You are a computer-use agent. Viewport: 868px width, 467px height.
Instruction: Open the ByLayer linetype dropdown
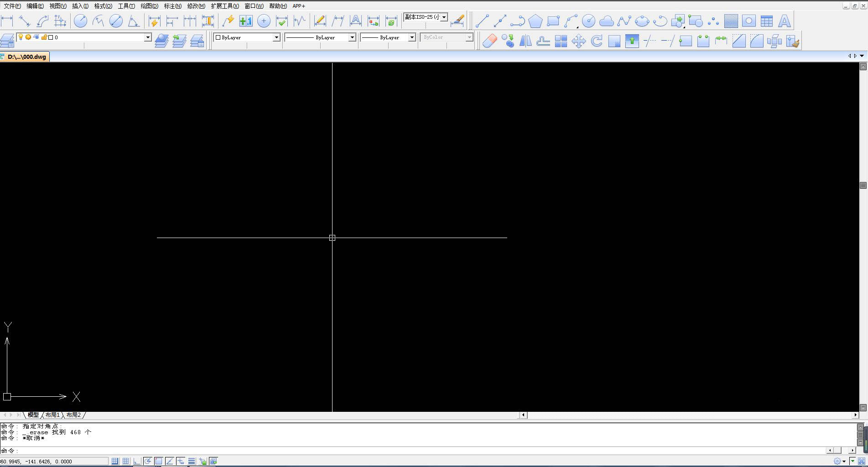[352, 37]
